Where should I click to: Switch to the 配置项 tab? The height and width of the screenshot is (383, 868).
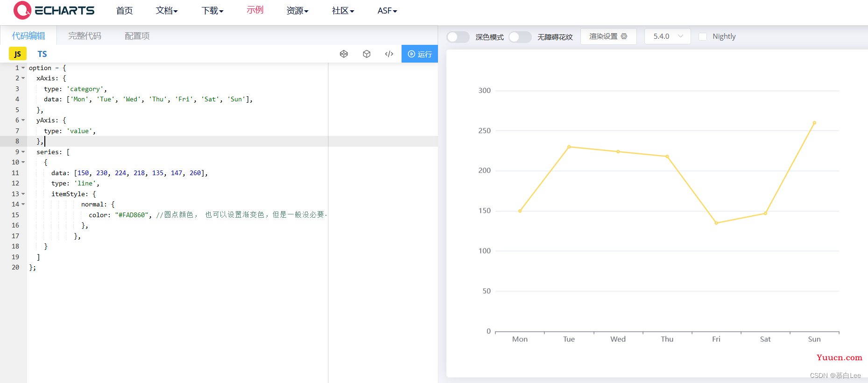pyautogui.click(x=137, y=36)
